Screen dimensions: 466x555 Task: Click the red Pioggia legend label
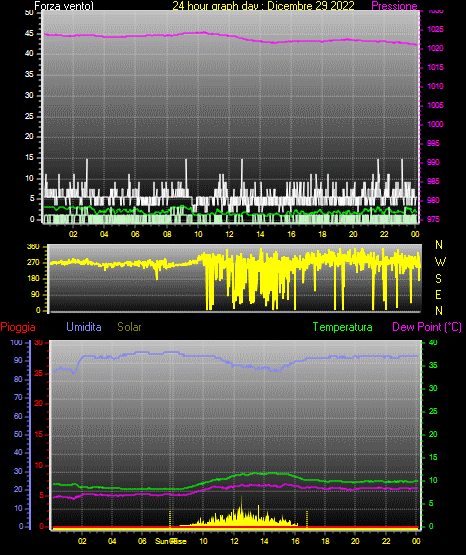18,327
